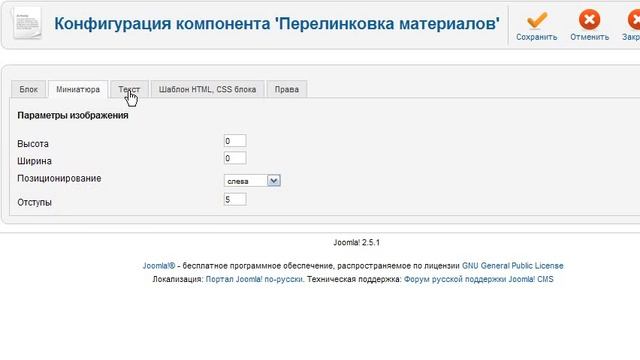Click the Joomla! 2.5.1 version text

356,242
